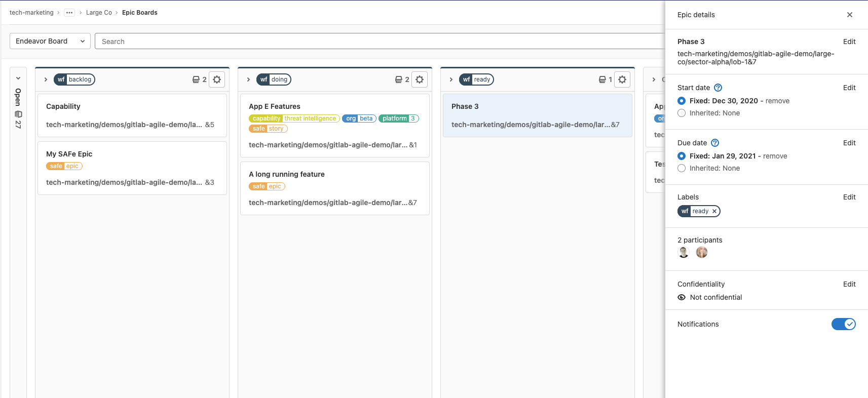
Task: Expand the Open list chevron
Action: 18,78
